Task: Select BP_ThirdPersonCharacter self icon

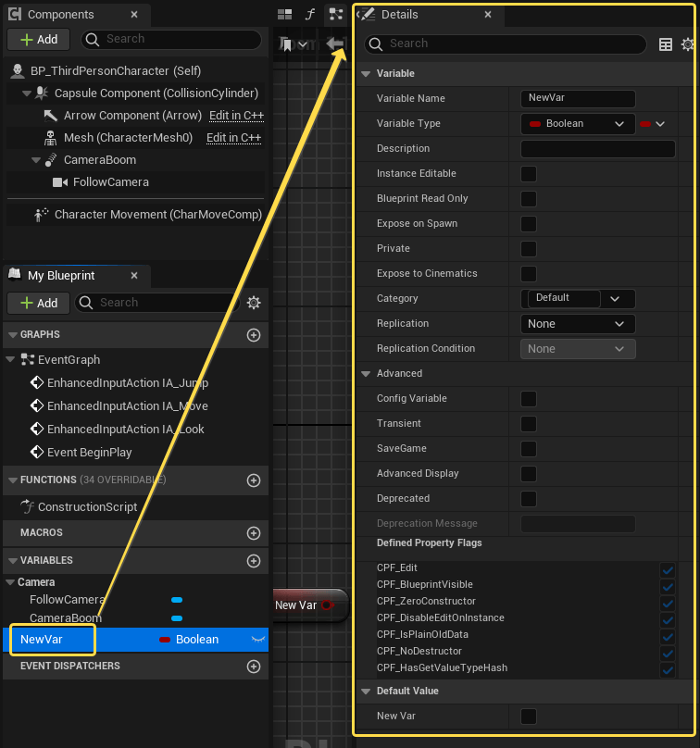Action: 18,71
